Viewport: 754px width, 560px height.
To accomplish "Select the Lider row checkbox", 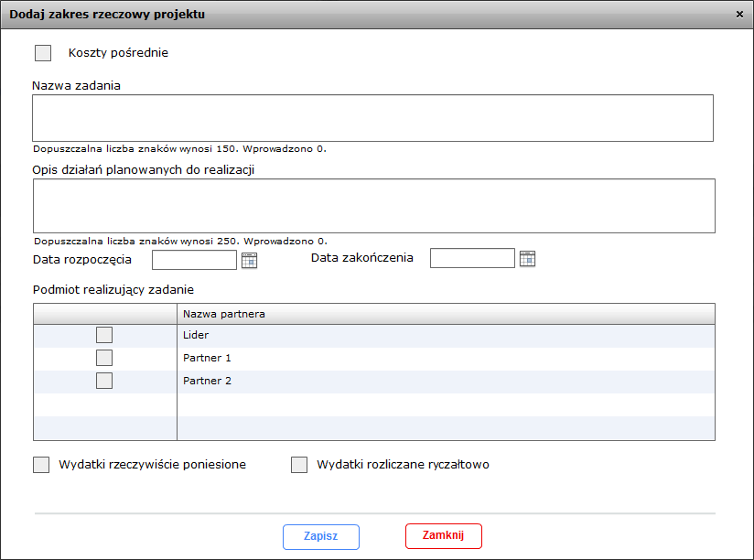I will point(104,335).
